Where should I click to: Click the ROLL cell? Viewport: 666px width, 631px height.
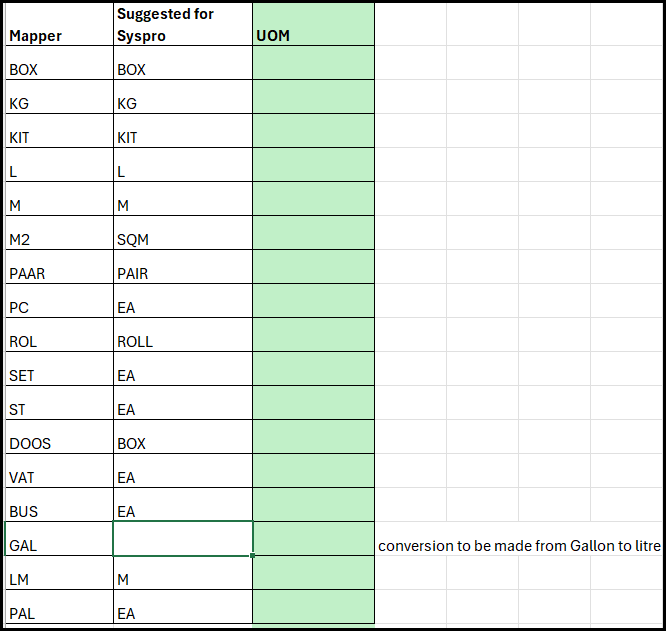coord(182,335)
